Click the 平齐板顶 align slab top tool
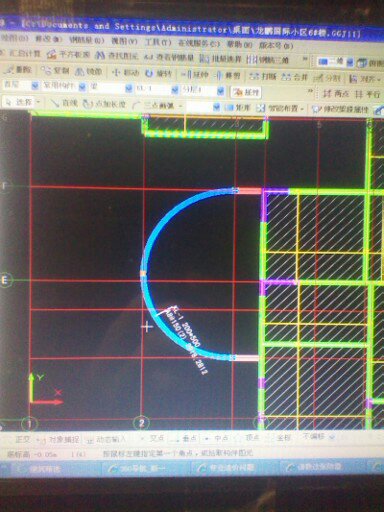 tap(68, 54)
